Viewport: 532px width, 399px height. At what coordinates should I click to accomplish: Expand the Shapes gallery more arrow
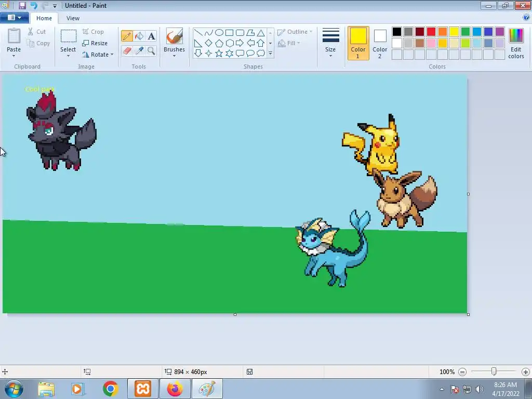coord(270,54)
